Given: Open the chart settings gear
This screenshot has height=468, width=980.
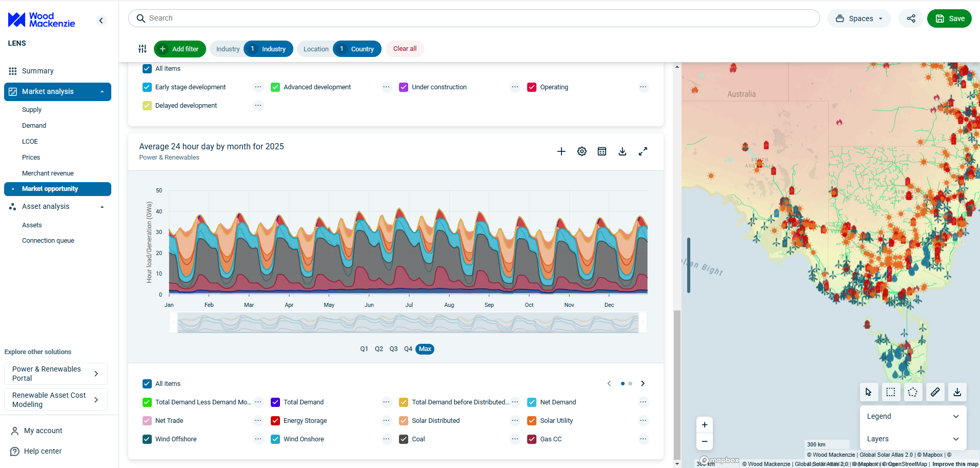Looking at the screenshot, I should pyautogui.click(x=581, y=151).
